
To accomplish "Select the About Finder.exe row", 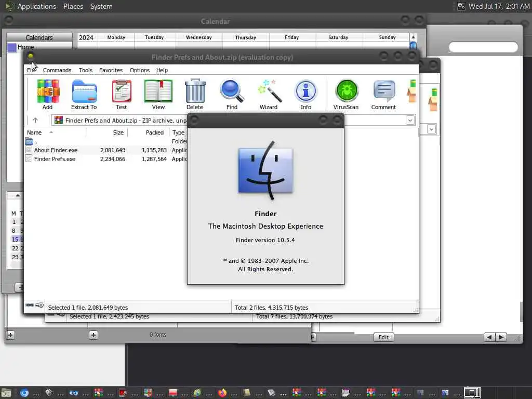I will point(105,150).
